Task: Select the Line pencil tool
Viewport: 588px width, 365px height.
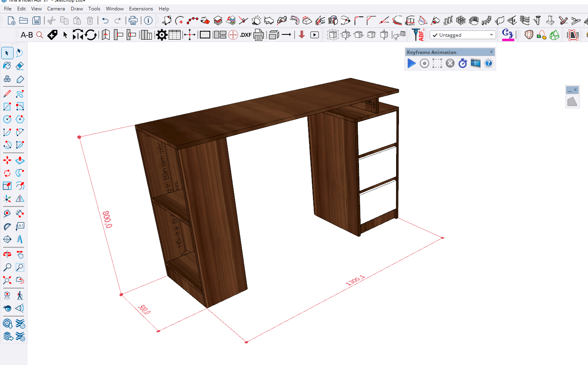Action: (x=7, y=94)
